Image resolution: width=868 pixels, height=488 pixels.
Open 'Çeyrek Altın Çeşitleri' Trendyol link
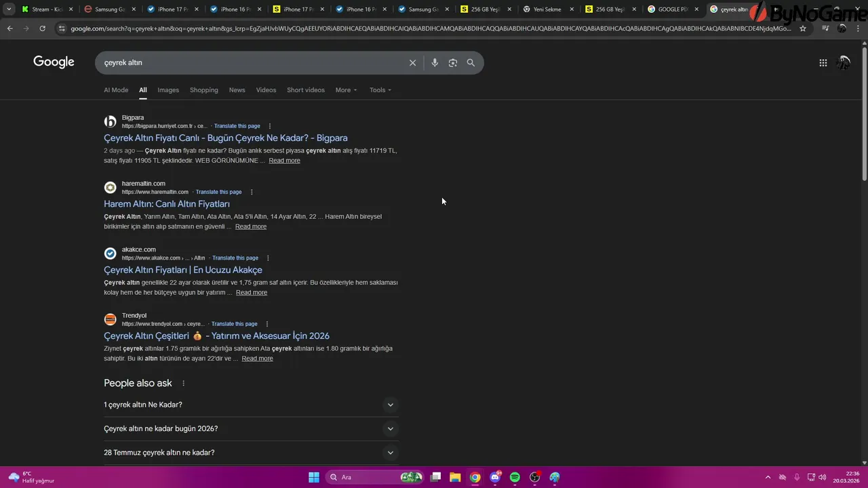[216, 336]
